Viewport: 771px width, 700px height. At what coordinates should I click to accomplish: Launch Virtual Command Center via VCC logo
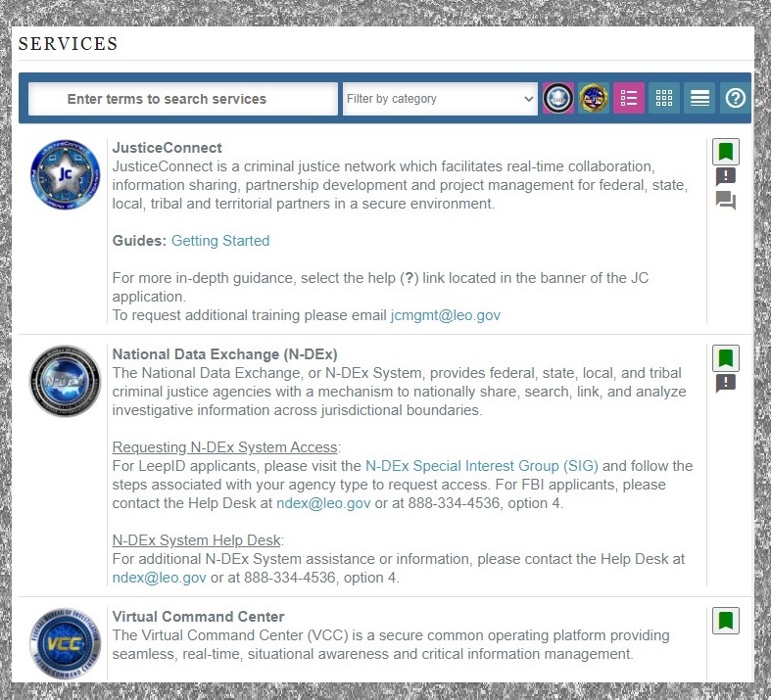pos(64,642)
